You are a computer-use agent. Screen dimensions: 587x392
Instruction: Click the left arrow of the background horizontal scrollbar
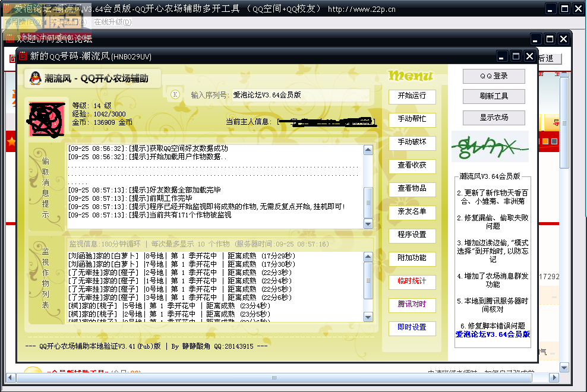click(11, 377)
